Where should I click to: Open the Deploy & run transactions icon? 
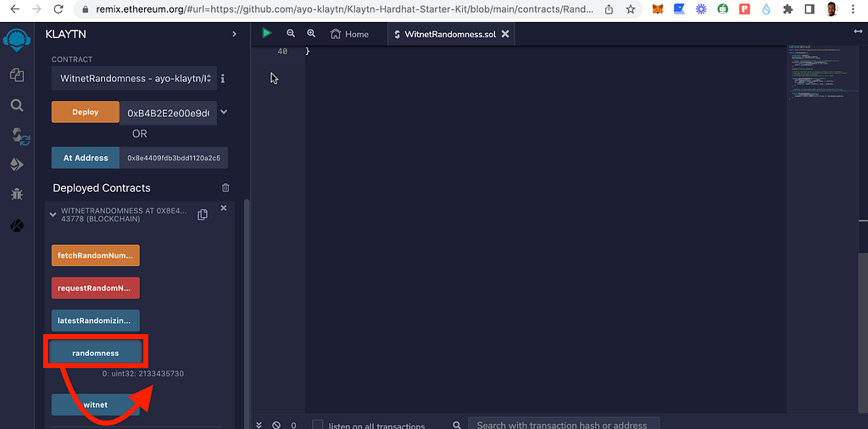(x=17, y=164)
